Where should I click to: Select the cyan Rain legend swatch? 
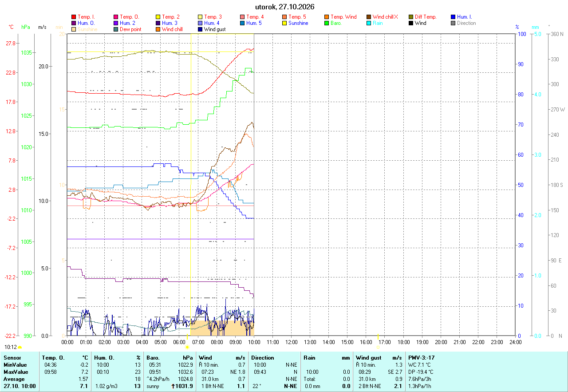coord(369,23)
